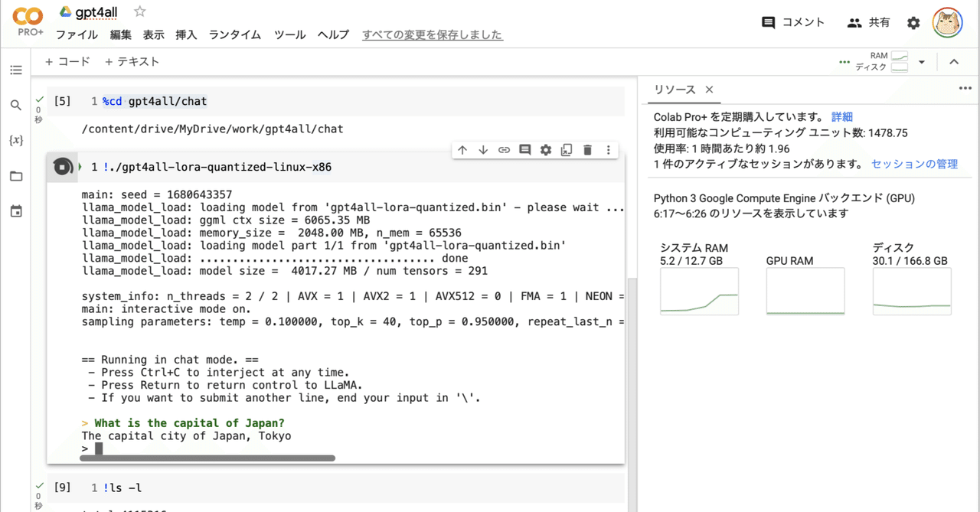
Task: Open cell settings gear icon
Action: click(x=546, y=150)
